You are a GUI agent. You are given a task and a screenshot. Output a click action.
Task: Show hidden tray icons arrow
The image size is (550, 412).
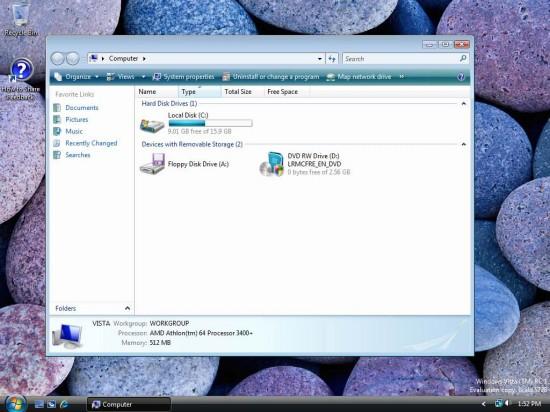click(x=483, y=404)
